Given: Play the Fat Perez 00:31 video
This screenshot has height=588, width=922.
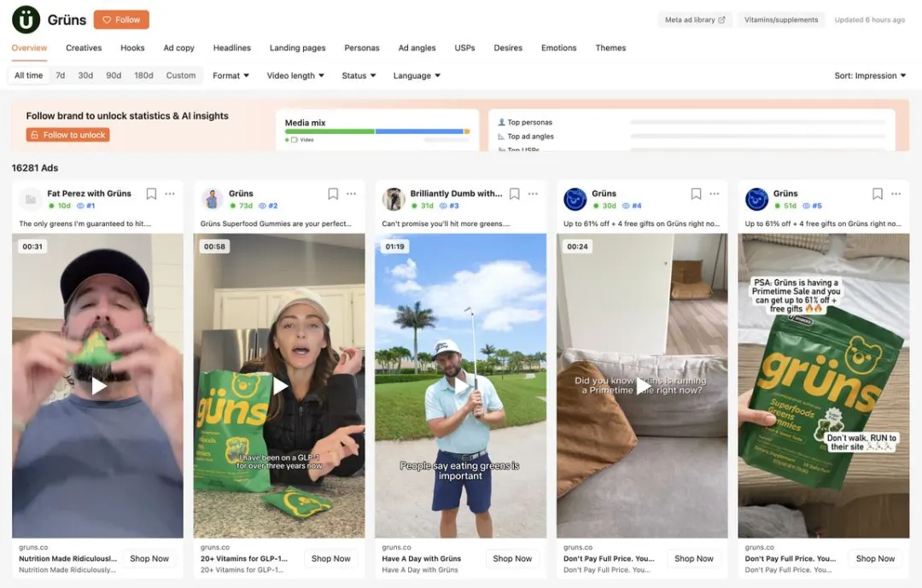Looking at the screenshot, I should click(x=98, y=386).
